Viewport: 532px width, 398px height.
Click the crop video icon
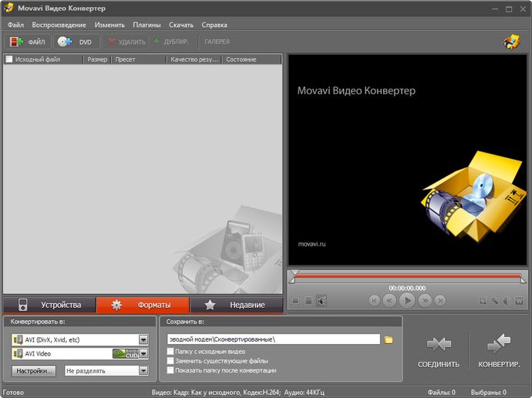[483, 301]
